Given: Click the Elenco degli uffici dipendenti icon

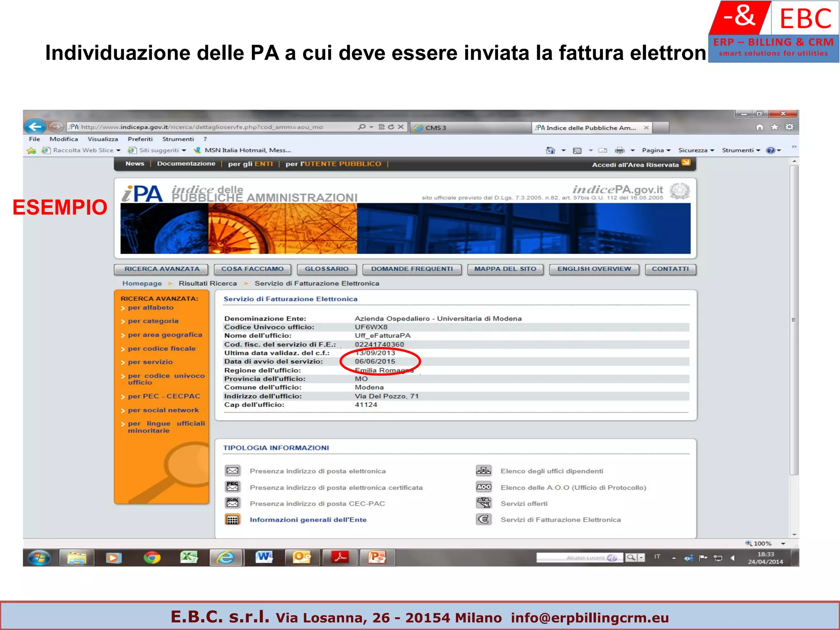Looking at the screenshot, I should [x=484, y=470].
